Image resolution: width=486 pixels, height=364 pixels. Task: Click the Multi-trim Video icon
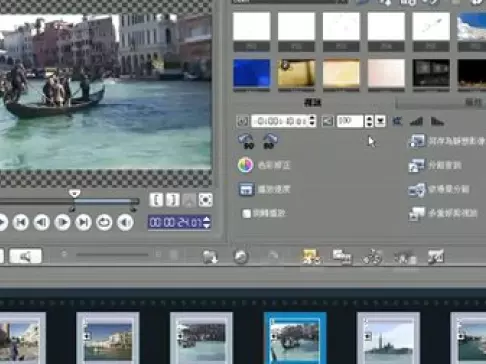coord(417,213)
